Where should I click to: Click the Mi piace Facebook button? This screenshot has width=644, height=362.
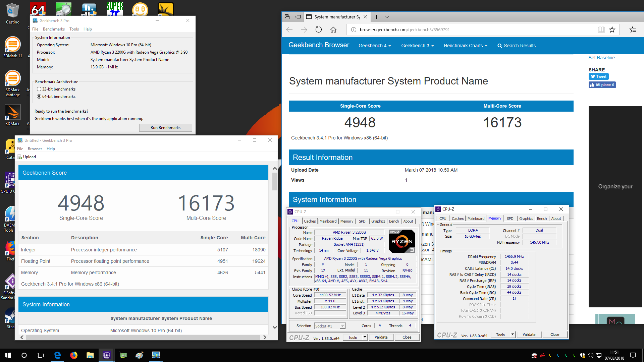click(602, 85)
